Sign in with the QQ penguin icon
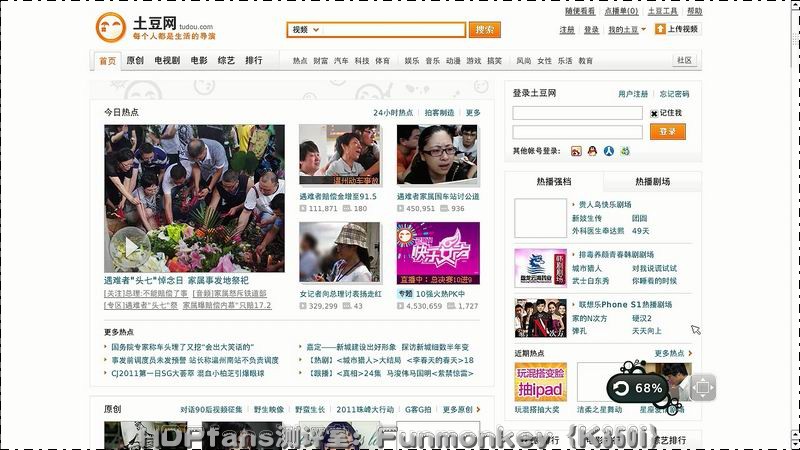Image resolution: width=800 pixels, height=450 pixels. coord(592,151)
